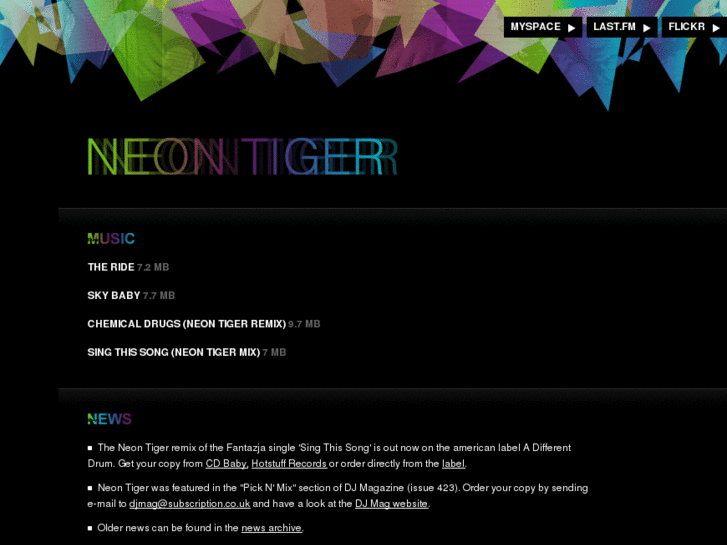The image size is (727, 545).
Task: Click the Neon Tiger logo
Action: point(242,157)
